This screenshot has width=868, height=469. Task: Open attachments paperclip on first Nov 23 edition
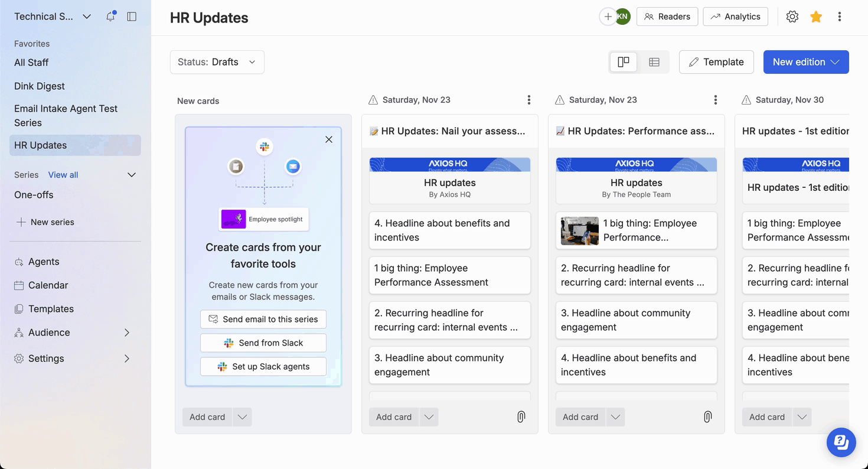point(521,417)
